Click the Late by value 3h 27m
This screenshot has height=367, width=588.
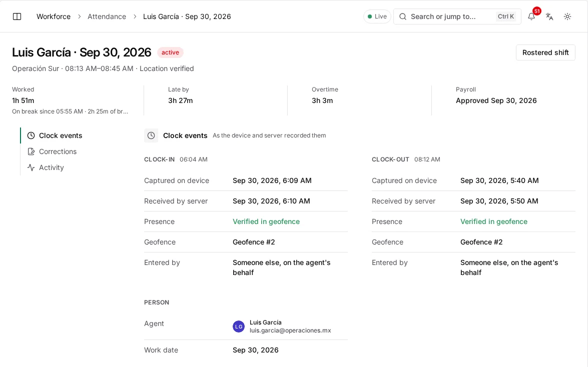coord(180,100)
